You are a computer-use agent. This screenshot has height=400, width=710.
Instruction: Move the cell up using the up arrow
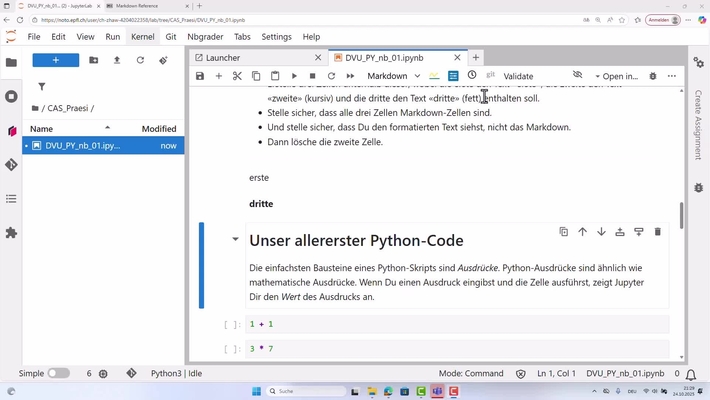coord(582,232)
